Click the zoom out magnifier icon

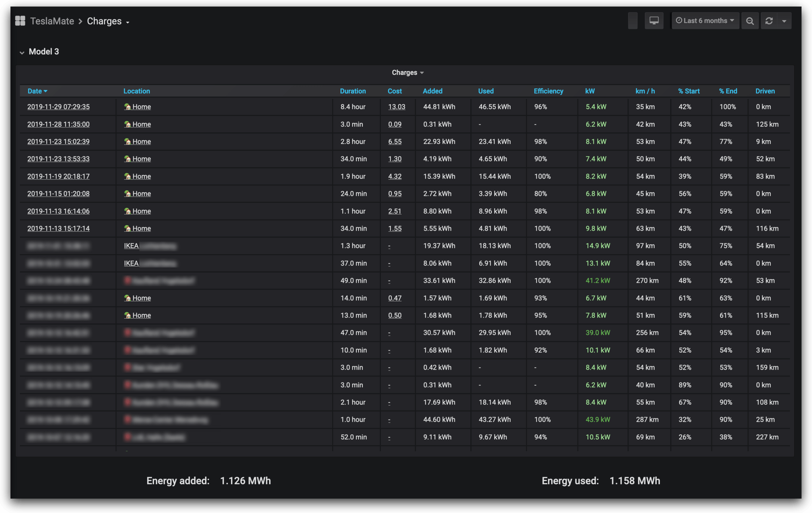(750, 21)
